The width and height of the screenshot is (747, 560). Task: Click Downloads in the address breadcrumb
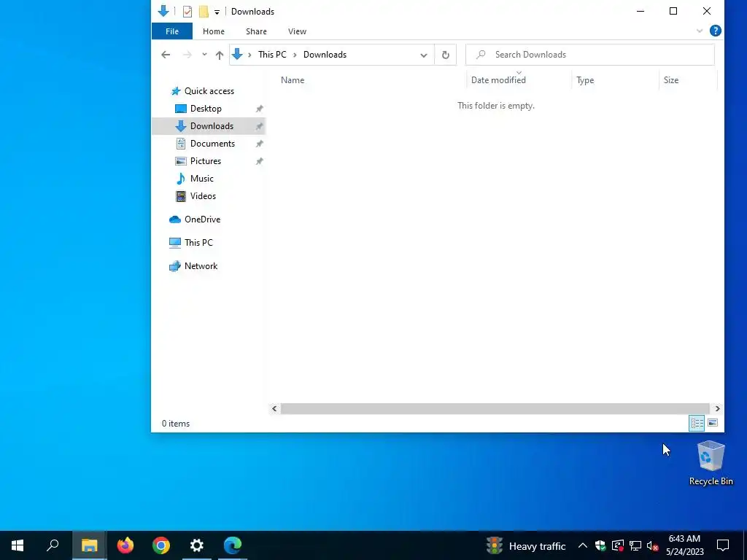[x=325, y=54]
